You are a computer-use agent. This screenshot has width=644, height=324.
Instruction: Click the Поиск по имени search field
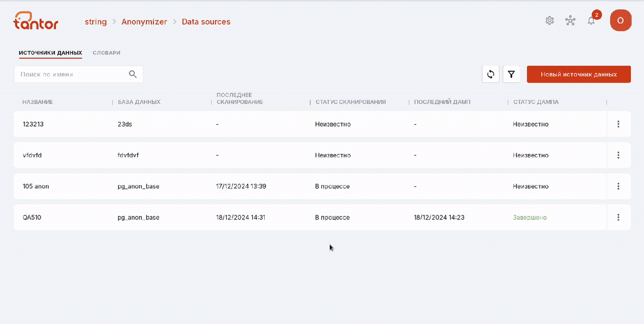pos(79,75)
